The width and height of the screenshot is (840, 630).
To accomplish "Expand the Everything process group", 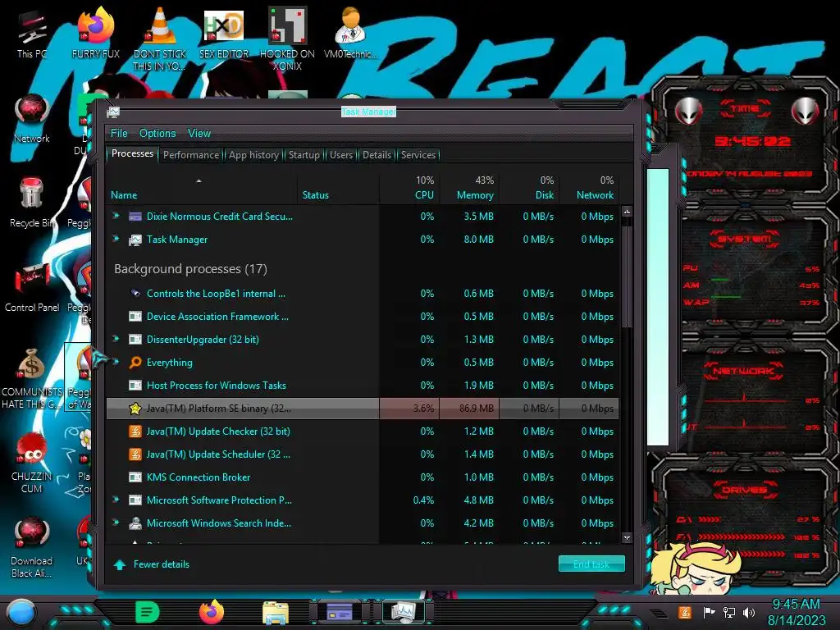I will [x=116, y=362].
